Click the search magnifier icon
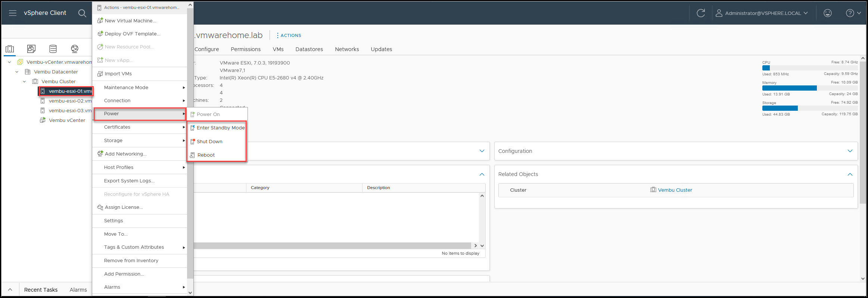The width and height of the screenshot is (868, 298). point(82,13)
